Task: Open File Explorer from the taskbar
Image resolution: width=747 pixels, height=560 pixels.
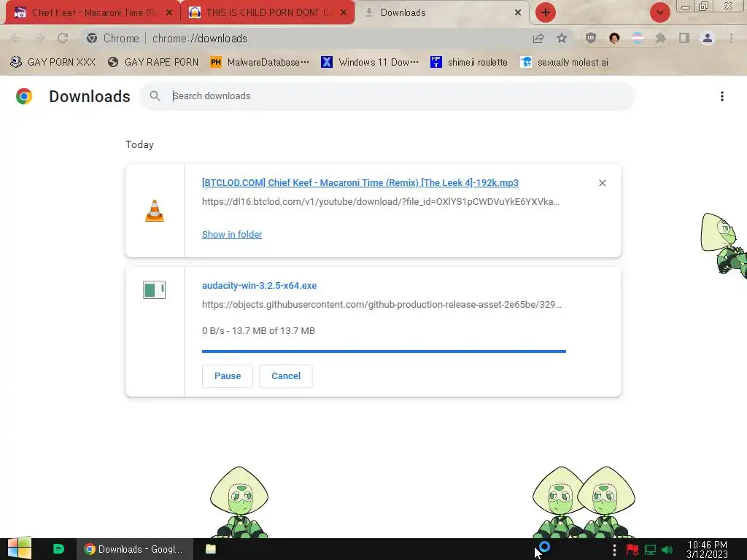Action: click(x=211, y=549)
